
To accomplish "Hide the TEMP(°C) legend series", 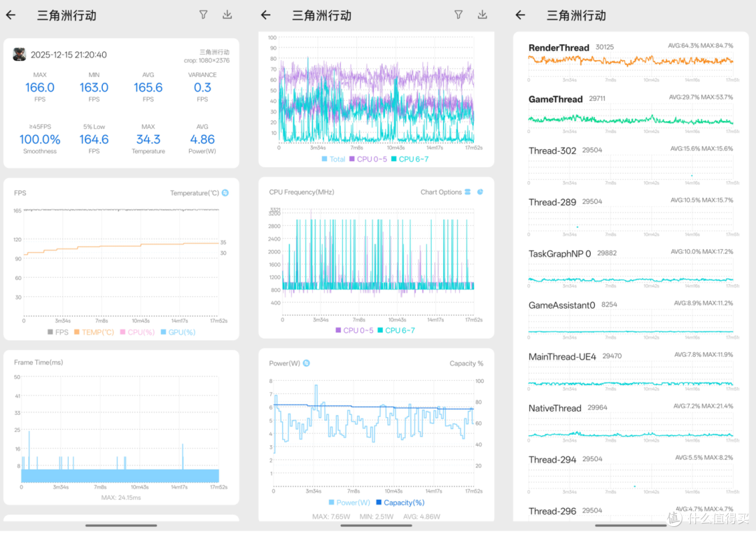I will tap(94, 332).
